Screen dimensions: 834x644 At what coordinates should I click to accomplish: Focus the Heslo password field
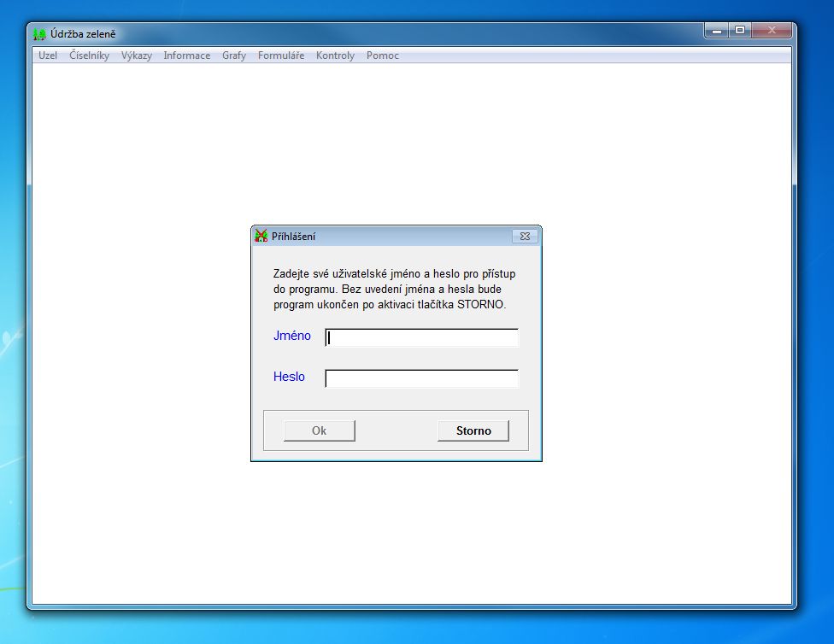click(421, 378)
